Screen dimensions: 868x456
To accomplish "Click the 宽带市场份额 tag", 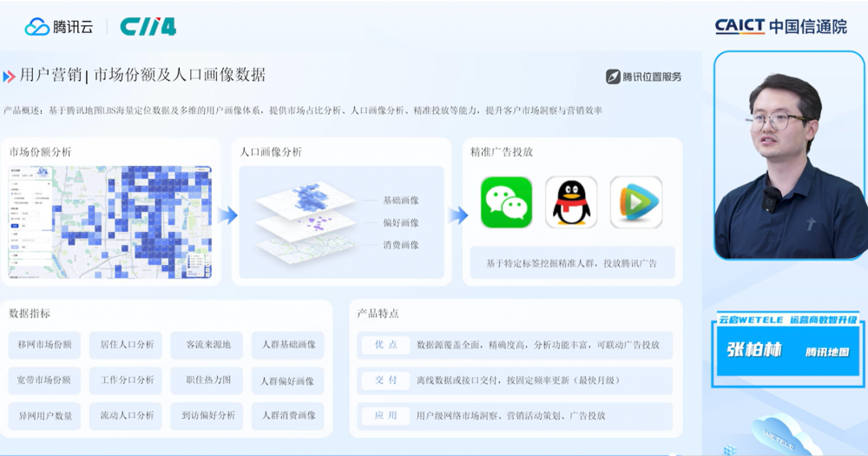I will pyautogui.click(x=45, y=380).
